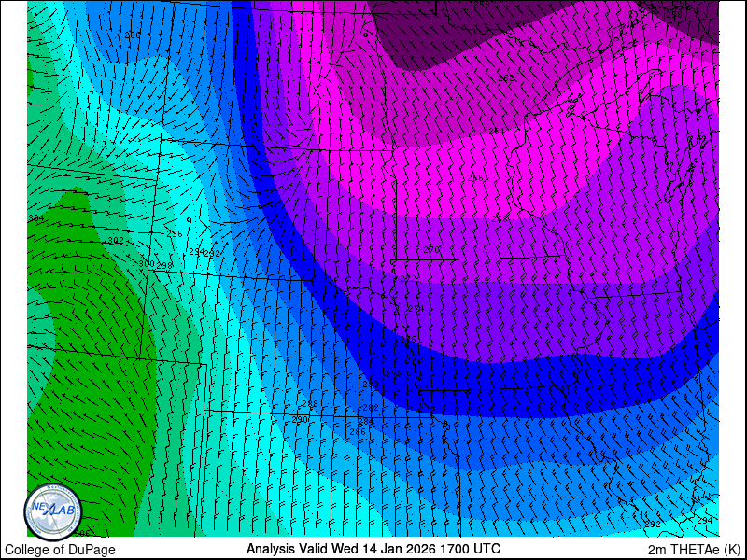
Task: Select the 300 contour label
Action: (x=147, y=263)
